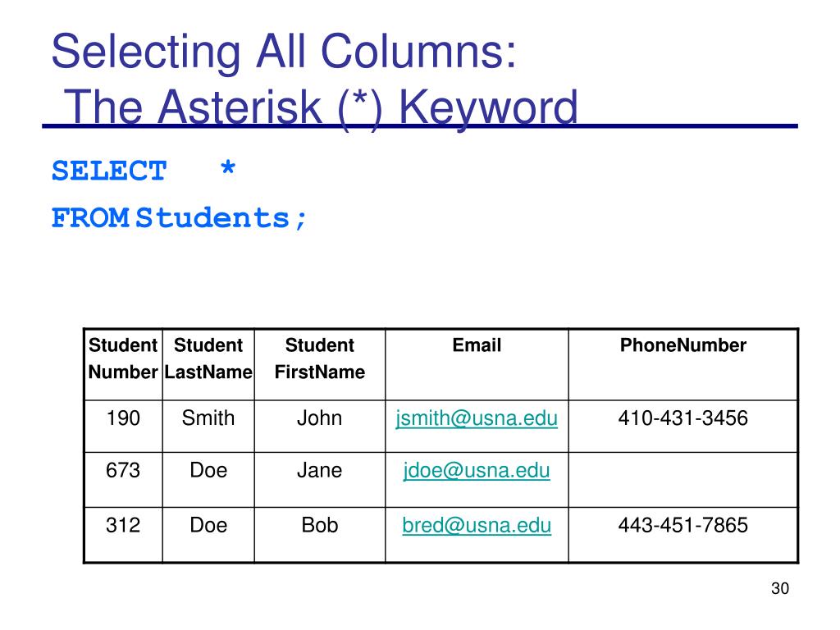Open the bred@usna.edu email link
Viewport: 840px width, 630px height.
477,526
